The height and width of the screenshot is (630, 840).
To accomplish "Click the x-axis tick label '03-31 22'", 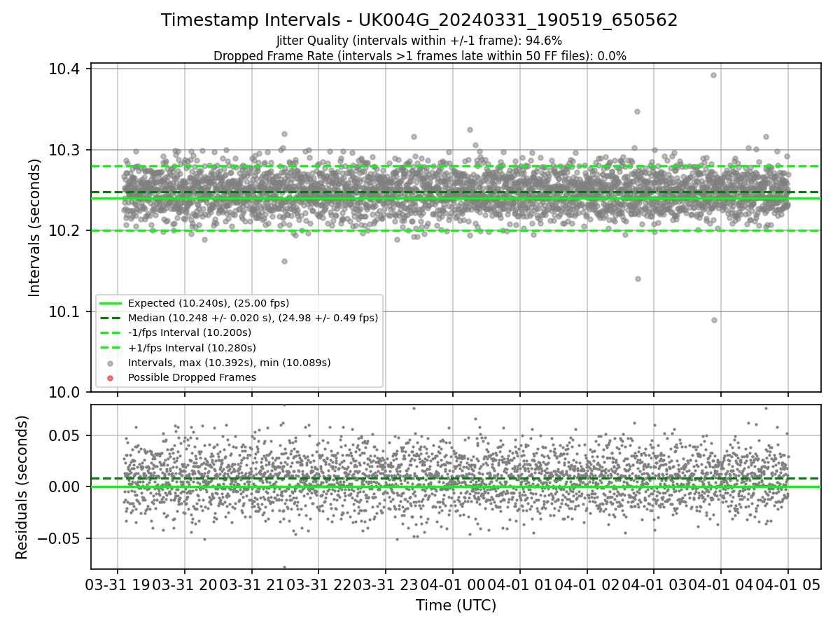I will click(318, 585).
